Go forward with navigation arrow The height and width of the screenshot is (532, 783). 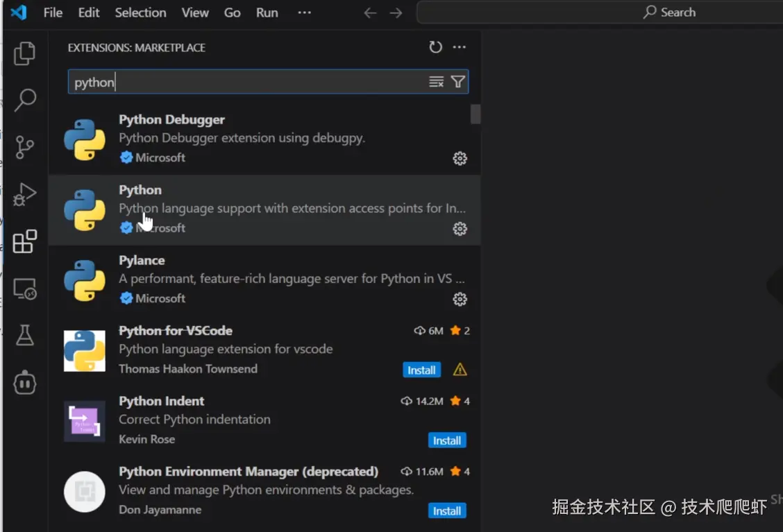[396, 12]
